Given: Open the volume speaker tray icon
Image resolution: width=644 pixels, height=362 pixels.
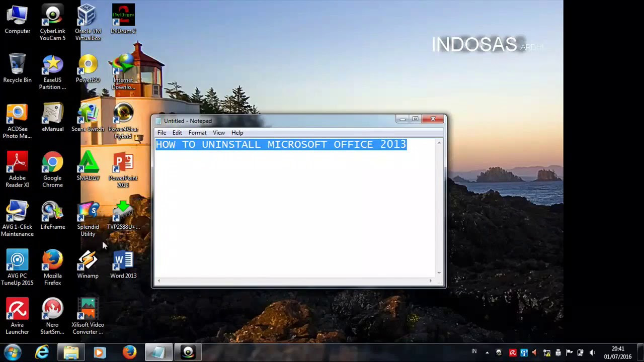Looking at the screenshot, I should pyautogui.click(x=592, y=353).
